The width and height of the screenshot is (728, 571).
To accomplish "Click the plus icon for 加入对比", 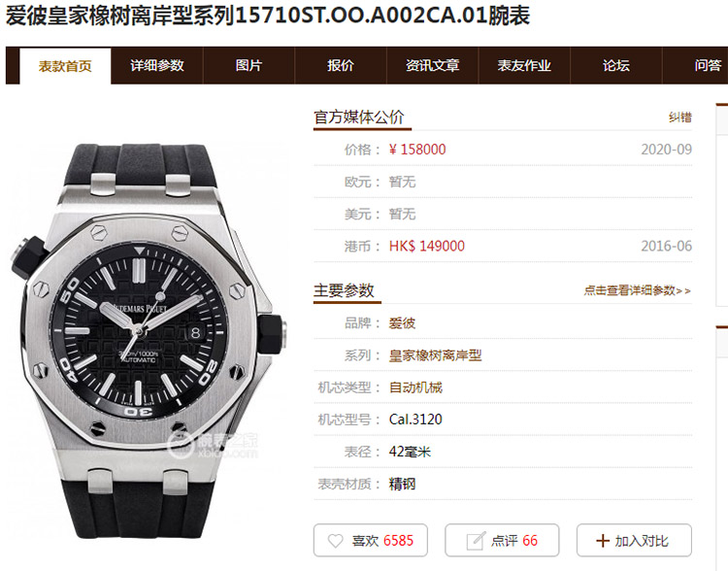I will pyautogui.click(x=602, y=541).
